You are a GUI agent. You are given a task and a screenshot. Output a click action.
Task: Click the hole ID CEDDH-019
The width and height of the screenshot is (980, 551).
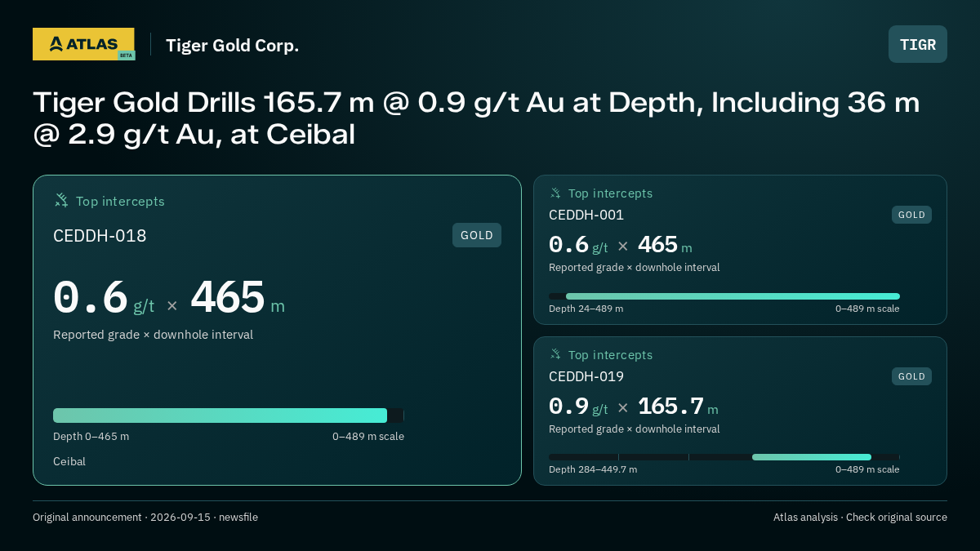pos(586,376)
